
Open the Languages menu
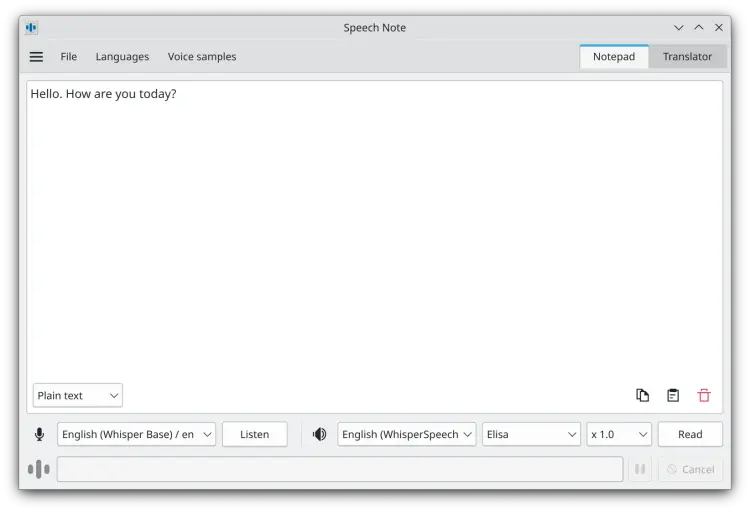[x=122, y=56]
